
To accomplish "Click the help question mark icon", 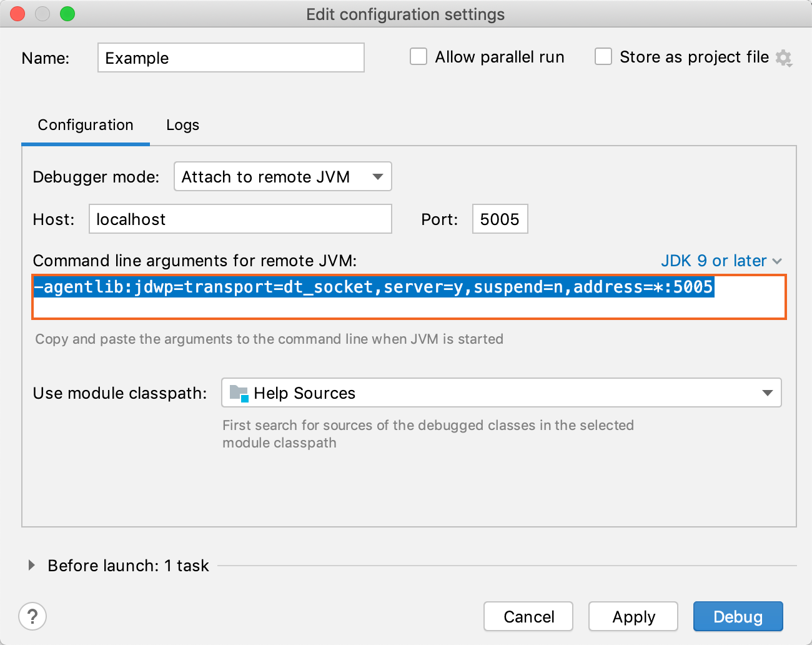I will pyautogui.click(x=32, y=617).
